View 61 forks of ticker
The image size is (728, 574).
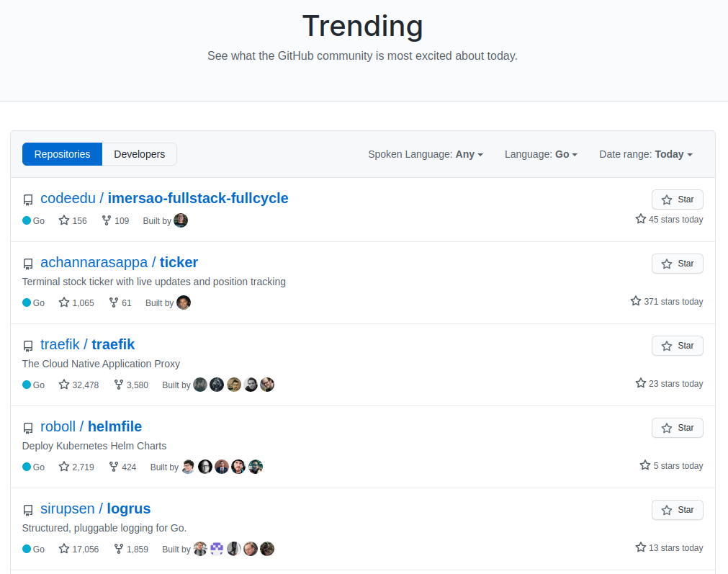click(120, 302)
